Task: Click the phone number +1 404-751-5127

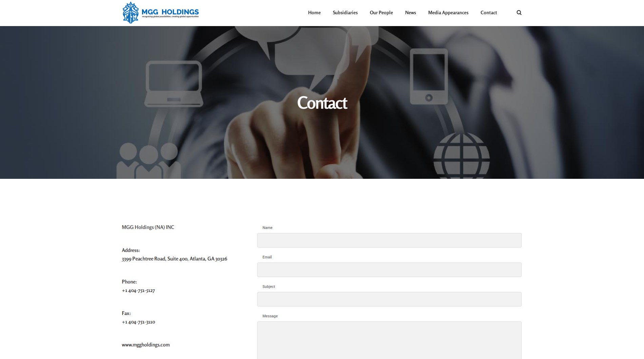Action: click(x=138, y=291)
